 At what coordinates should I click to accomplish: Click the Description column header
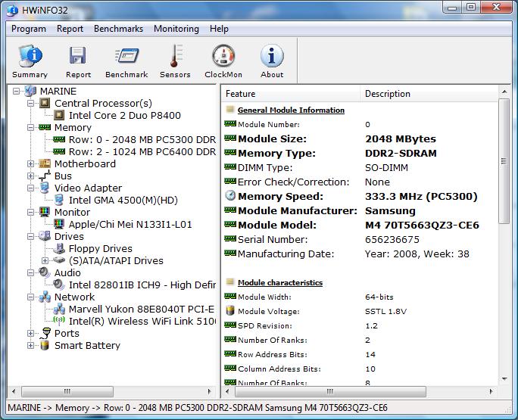[x=429, y=94]
